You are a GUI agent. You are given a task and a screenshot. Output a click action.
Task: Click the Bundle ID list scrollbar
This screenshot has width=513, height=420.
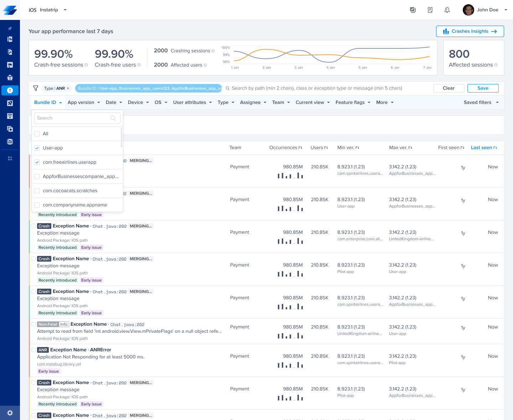(121, 137)
